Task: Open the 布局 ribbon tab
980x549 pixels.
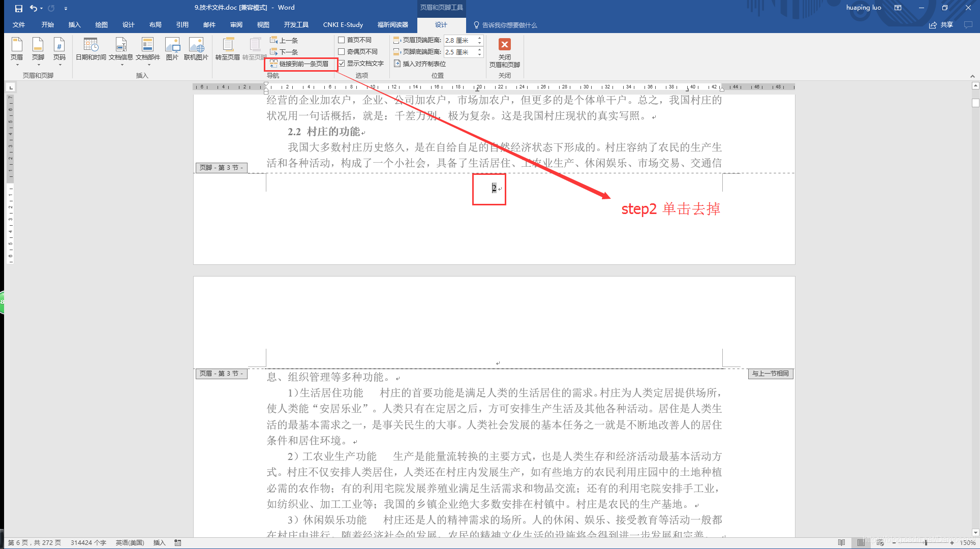Action: 156,25
